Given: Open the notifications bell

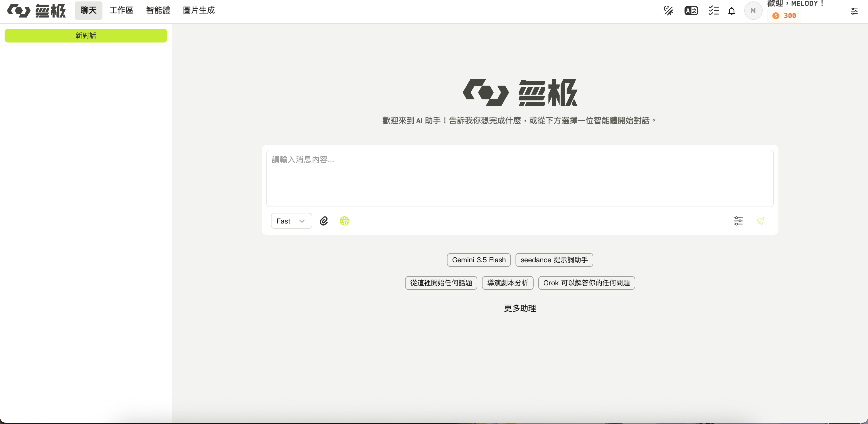Looking at the screenshot, I should click(x=732, y=11).
